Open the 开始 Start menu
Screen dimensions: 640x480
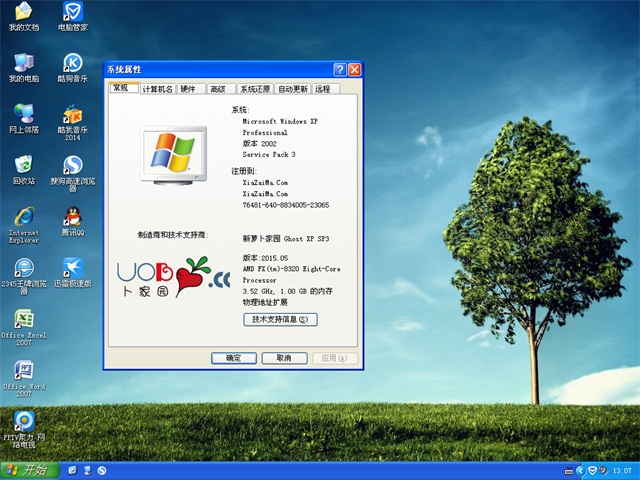tap(28, 470)
